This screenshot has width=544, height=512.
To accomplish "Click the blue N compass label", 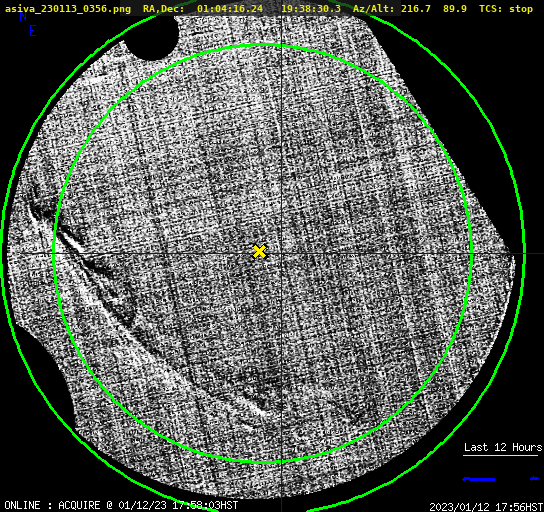I will (23, 16).
